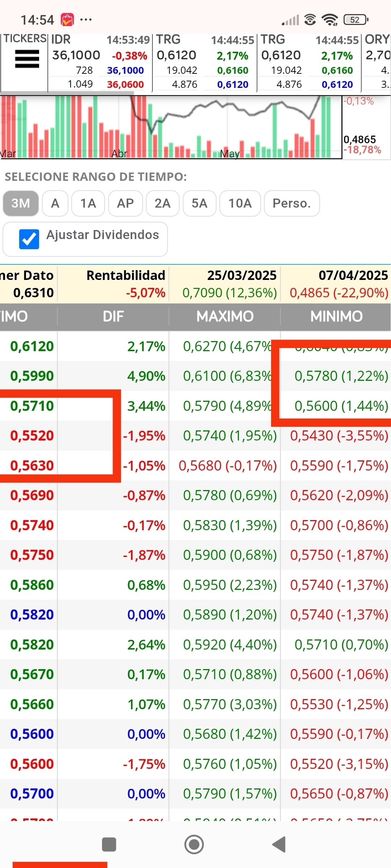Tap the last price 0,5860
Viewport: 391px width, 868px height.
[x=32, y=585]
